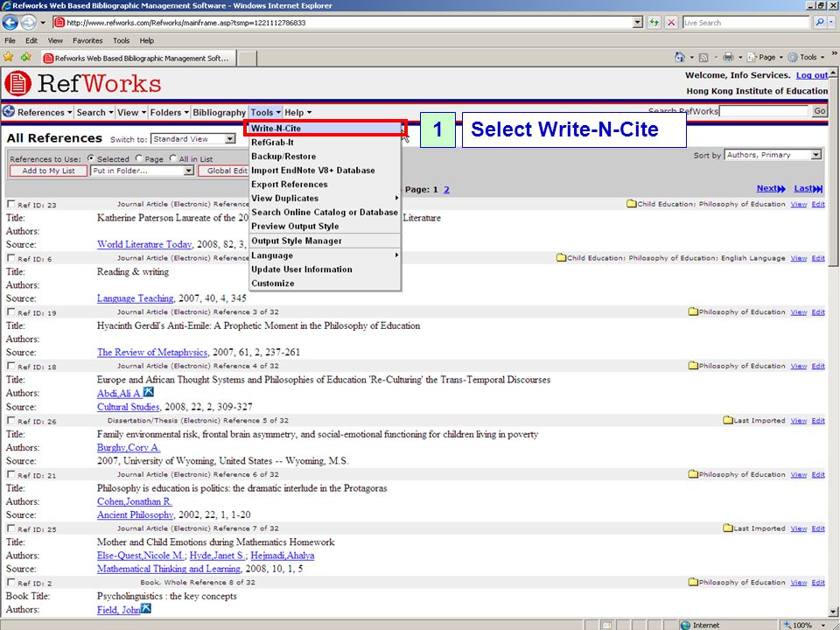Viewport: 840px width, 630px height.
Task: Open the Switch to Standard View dropdown
Action: tap(192, 139)
